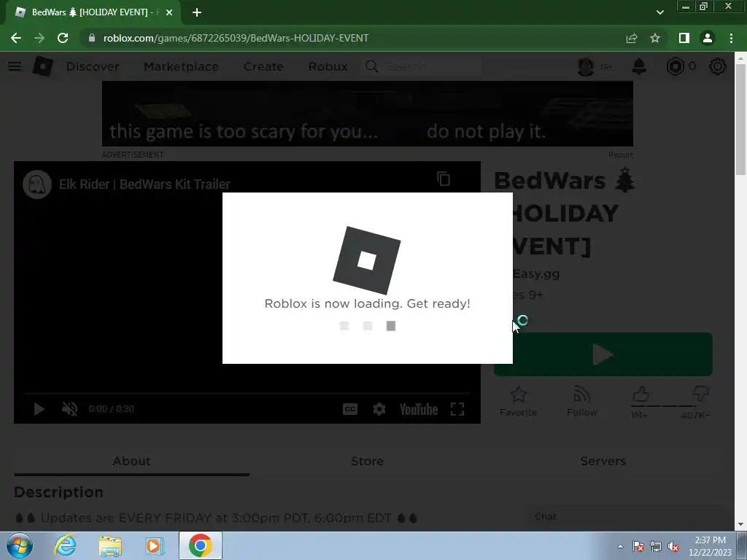The height and width of the screenshot is (560, 747).
Task: Like the game with thumbs up
Action: point(640,394)
